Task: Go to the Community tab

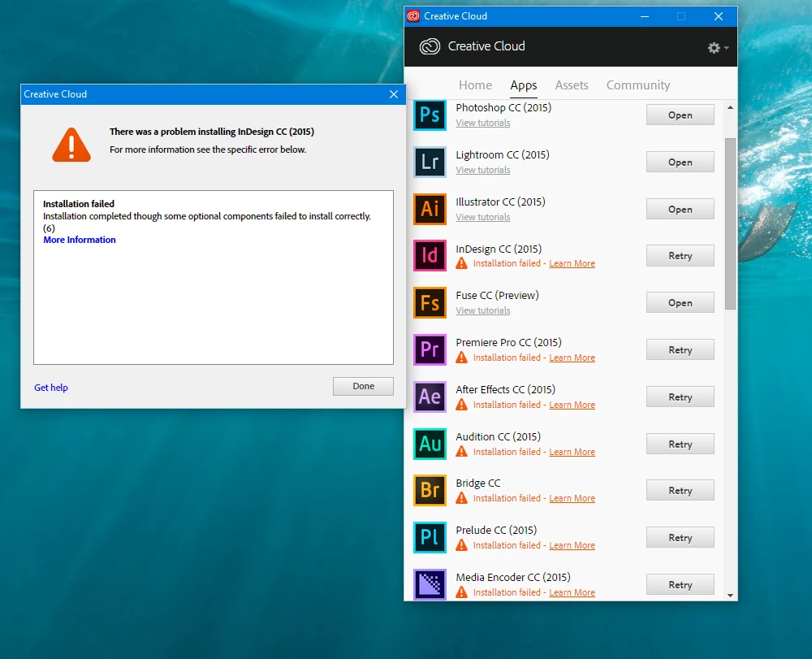Action: [x=638, y=85]
